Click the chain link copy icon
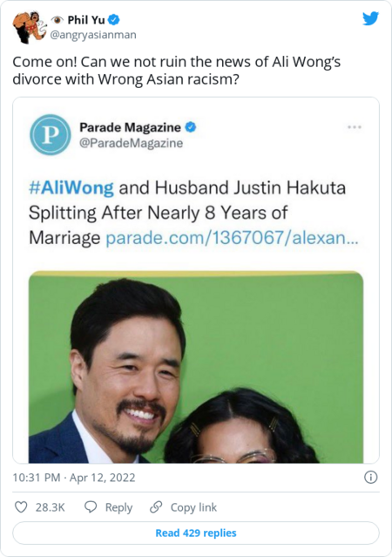This screenshot has height=557, width=392. [x=156, y=507]
